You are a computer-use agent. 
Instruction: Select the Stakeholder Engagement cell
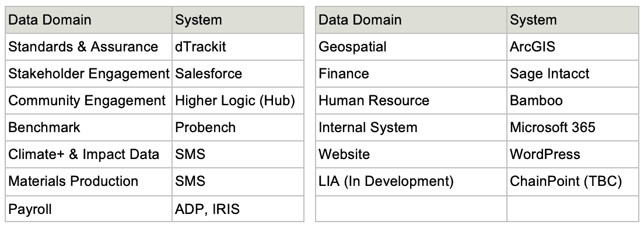89,74
